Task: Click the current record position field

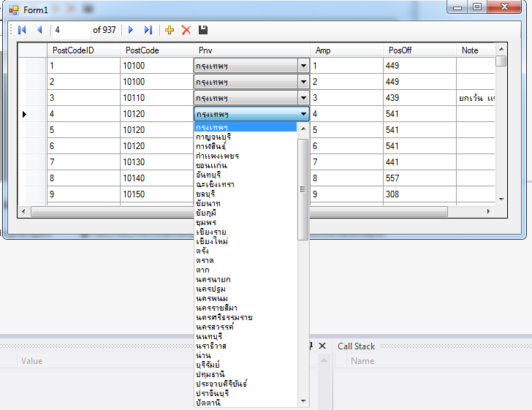Action: [x=70, y=30]
